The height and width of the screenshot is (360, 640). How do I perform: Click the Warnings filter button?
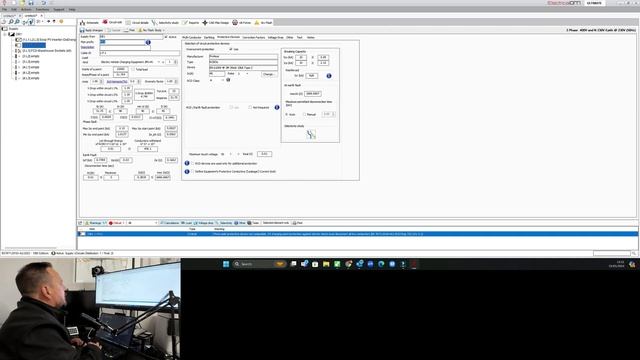tap(96, 223)
